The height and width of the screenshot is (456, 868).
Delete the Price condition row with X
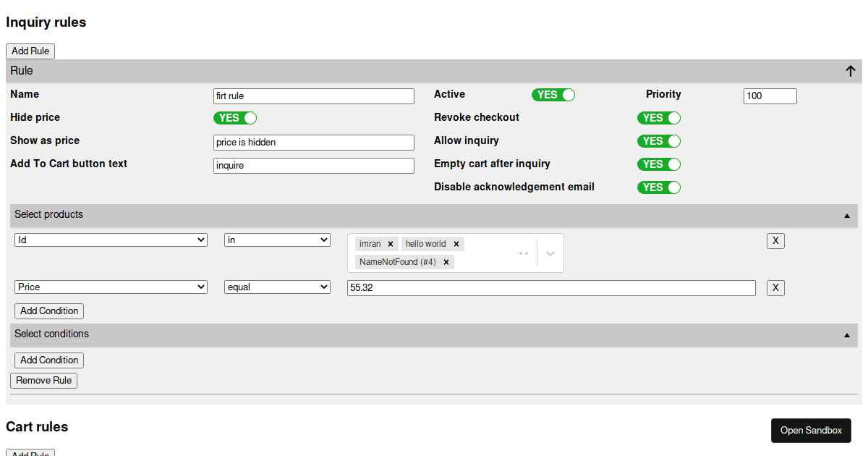775,288
